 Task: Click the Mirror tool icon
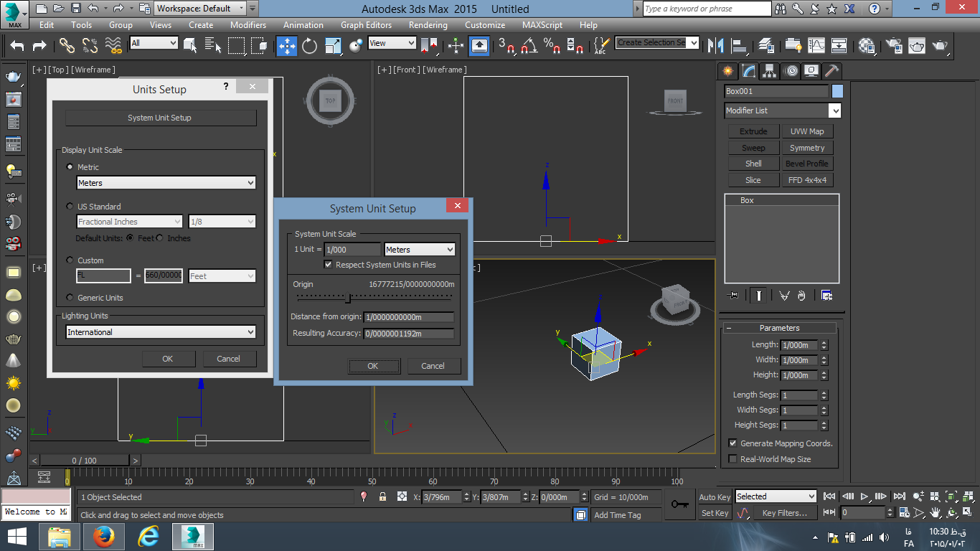[x=715, y=46]
